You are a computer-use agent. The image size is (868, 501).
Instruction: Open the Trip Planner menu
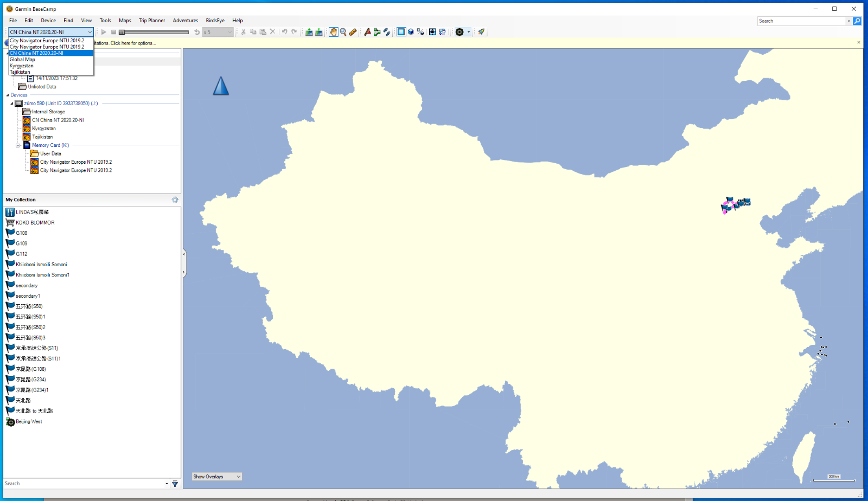click(152, 21)
